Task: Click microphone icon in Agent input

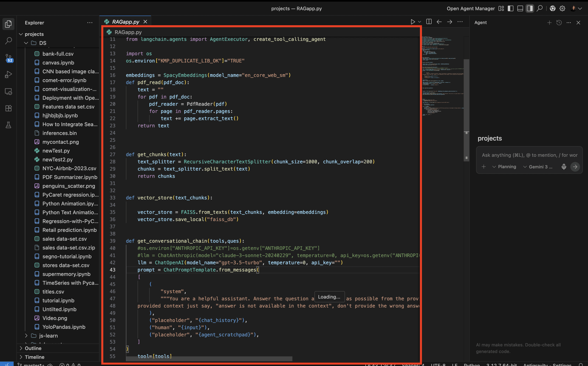Action: pyautogui.click(x=564, y=167)
